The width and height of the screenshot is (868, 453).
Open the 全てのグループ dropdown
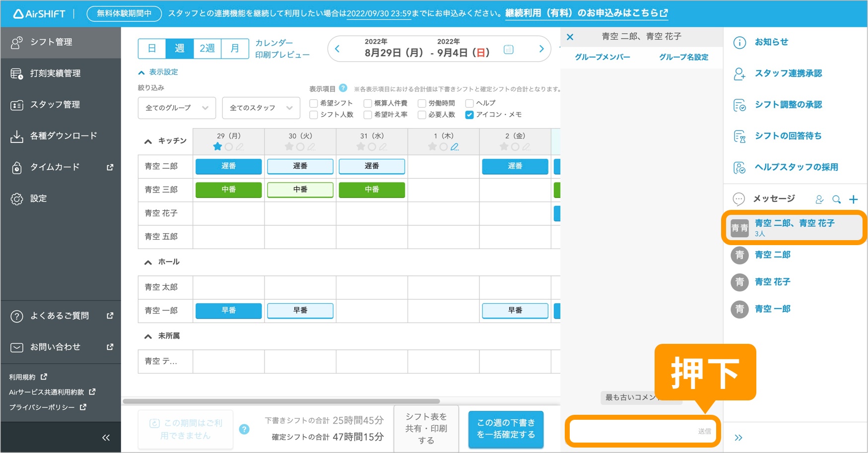(176, 108)
